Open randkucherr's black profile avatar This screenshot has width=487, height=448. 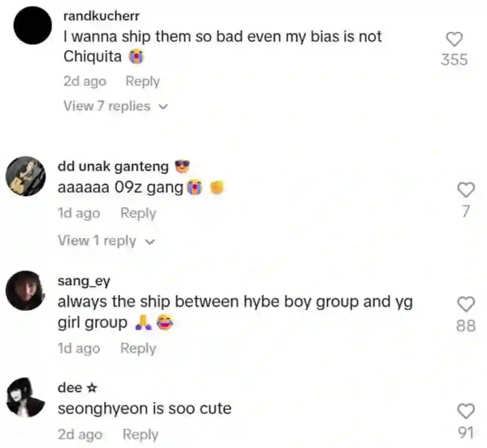33,26
